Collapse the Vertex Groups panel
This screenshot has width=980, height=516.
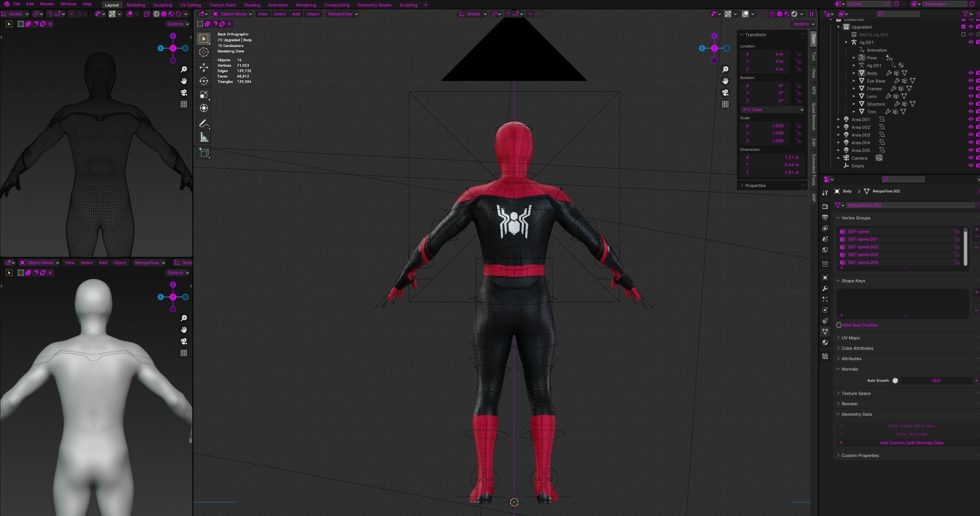856,218
